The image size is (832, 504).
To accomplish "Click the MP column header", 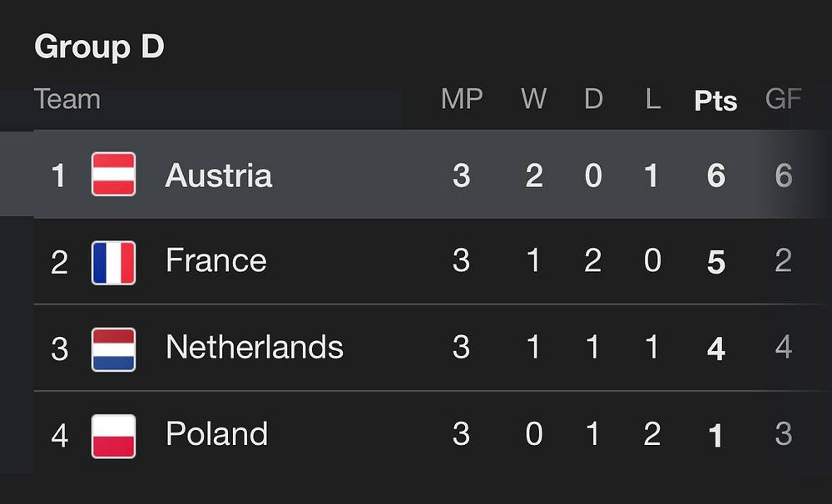I will 462,99.
